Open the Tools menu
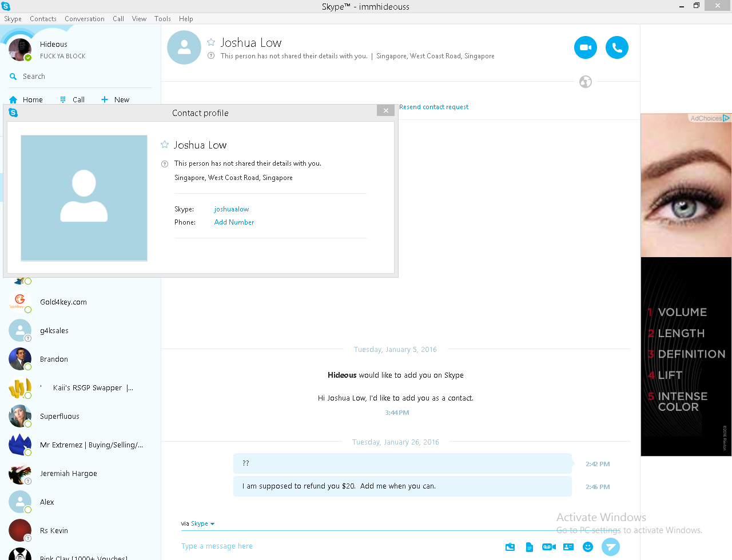 (x=162, y=19)
